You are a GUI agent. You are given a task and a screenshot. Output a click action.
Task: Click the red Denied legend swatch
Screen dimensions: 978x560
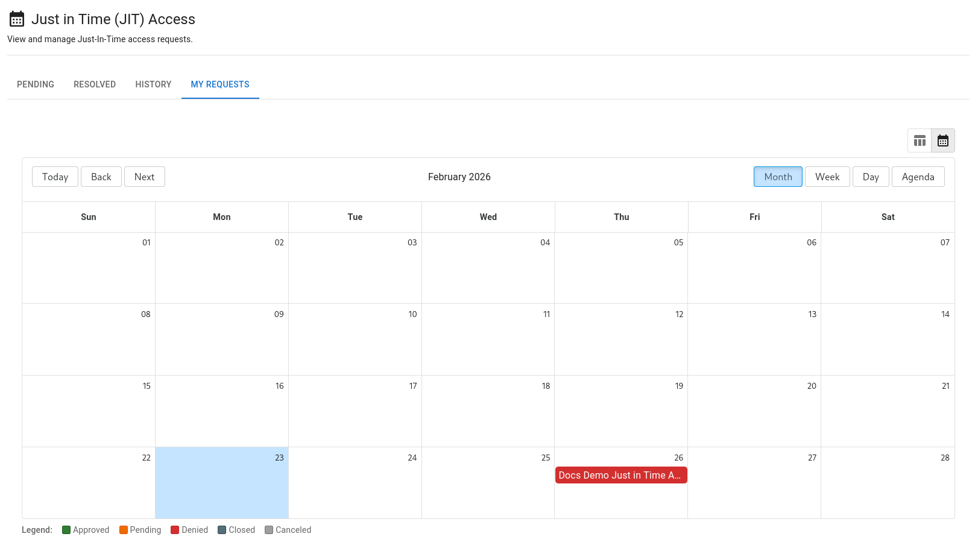pos(175,530)
